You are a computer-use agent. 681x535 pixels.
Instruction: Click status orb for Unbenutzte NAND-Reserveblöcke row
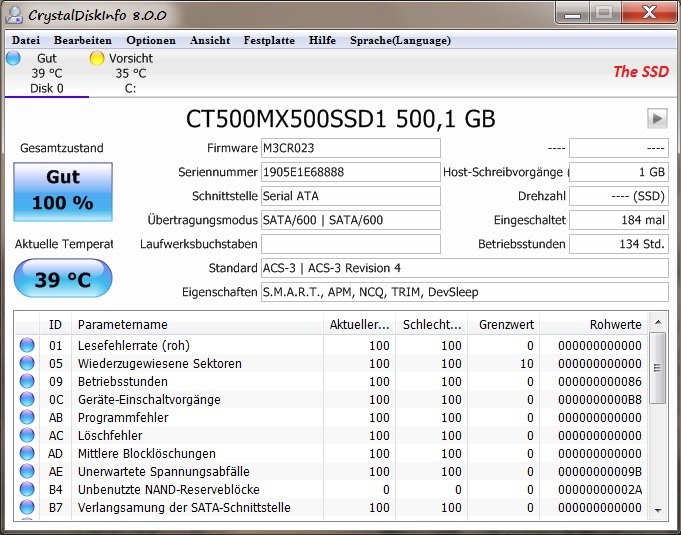pos(27,489)
